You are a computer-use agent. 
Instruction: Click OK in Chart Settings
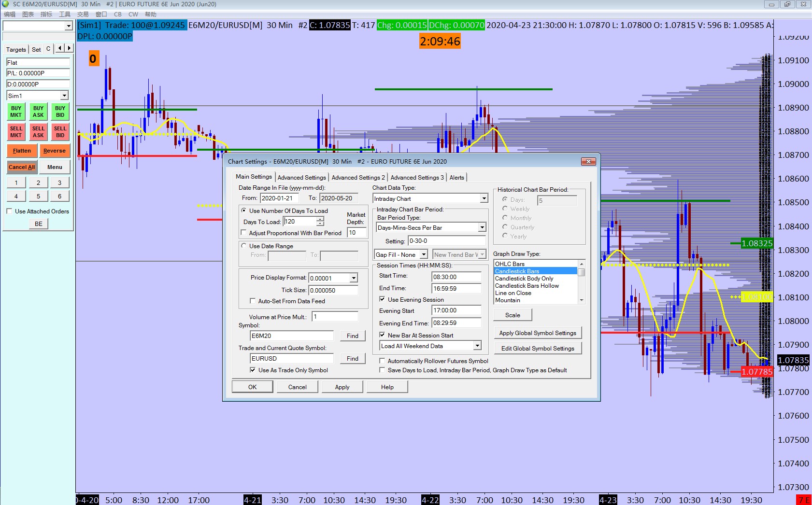[x=252, y=387]
